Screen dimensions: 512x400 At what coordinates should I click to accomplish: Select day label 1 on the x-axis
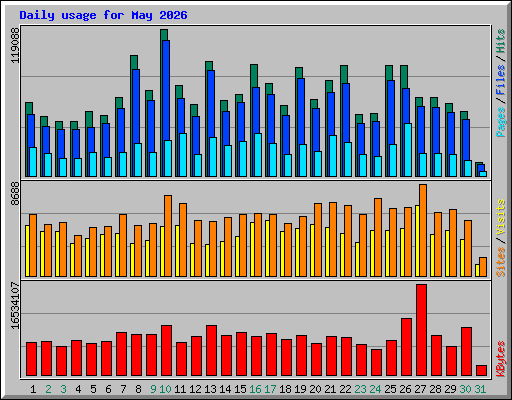coord(33,389)
